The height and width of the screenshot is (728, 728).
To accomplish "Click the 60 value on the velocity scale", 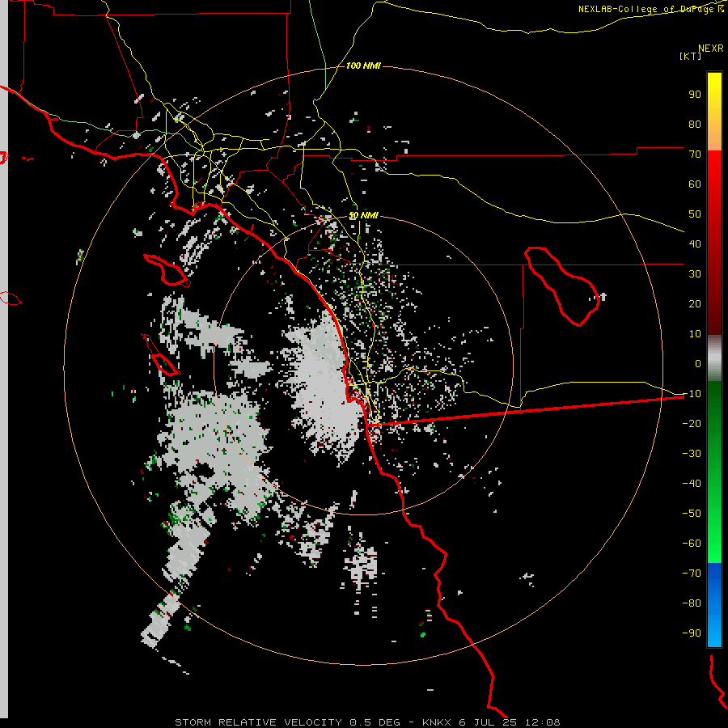I will coord(695,184).
